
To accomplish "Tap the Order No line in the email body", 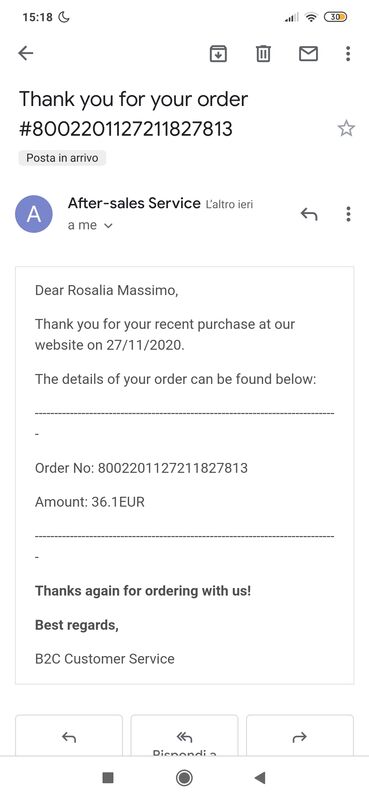I will (x=141, y=468).
